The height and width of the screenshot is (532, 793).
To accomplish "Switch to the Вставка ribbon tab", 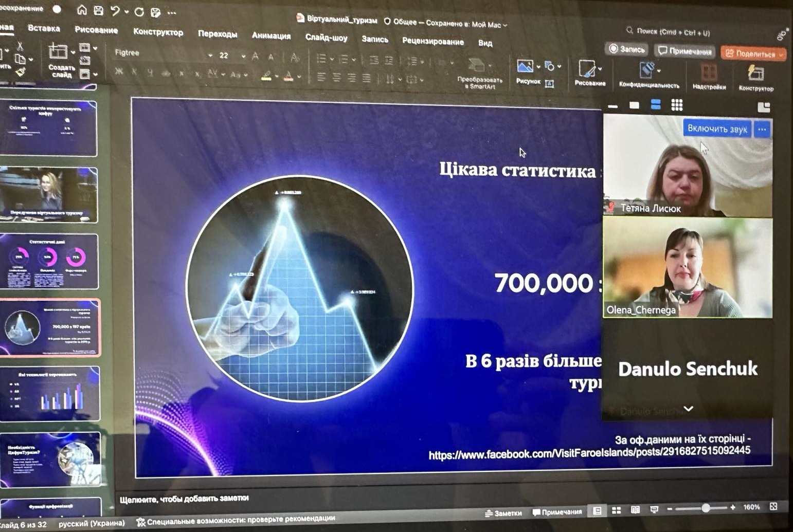I will point(45,29).
